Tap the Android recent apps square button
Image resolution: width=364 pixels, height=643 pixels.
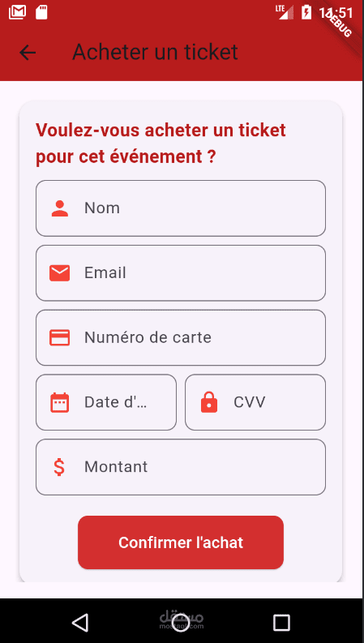coord(281,623)
